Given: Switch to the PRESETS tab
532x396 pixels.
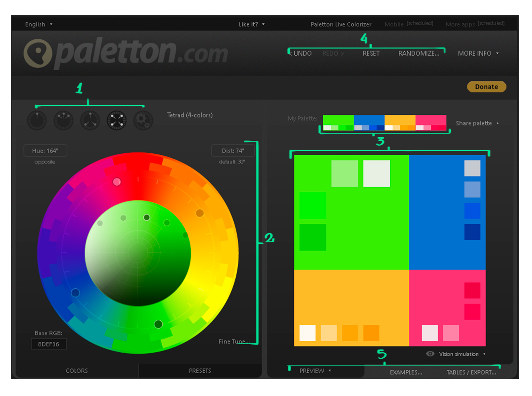Looking at the screenshot, I should coord(200,371).
